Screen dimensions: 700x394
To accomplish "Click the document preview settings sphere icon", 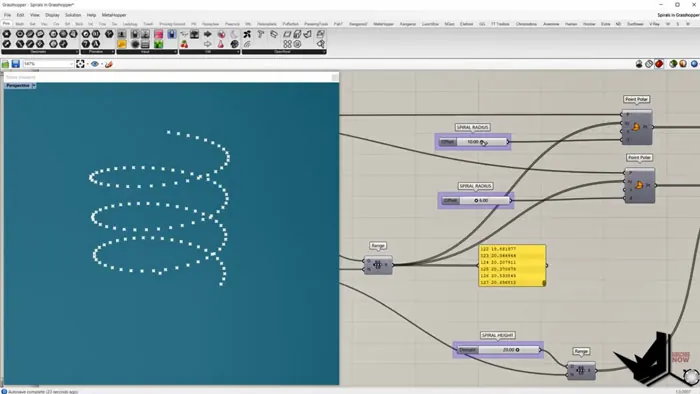I will [x=683, y=64].
